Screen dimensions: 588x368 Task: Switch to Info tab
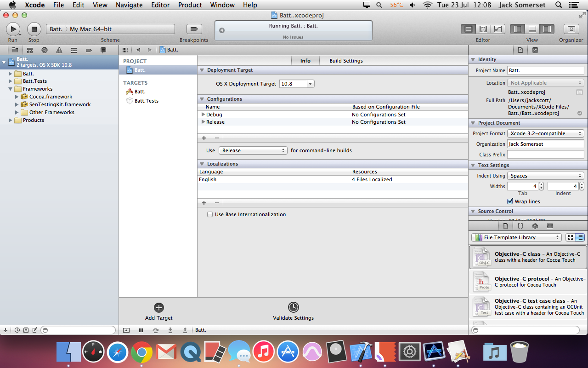tap(305, 61)
